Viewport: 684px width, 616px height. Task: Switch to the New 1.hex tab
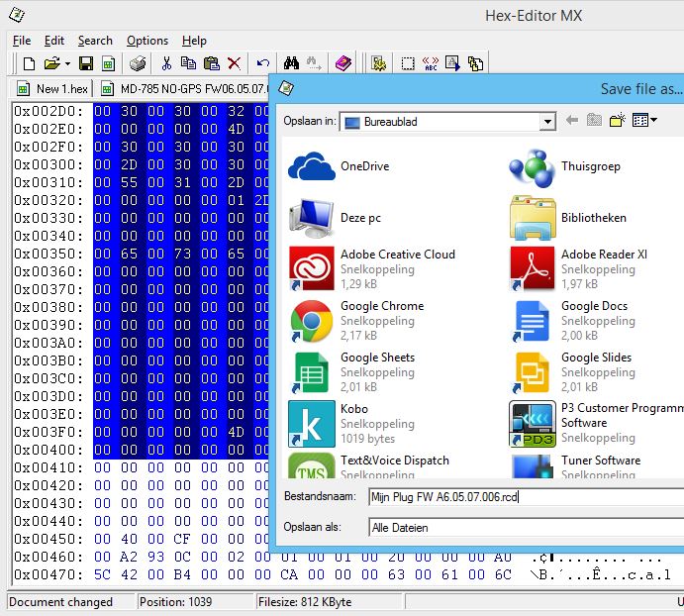[x=52, y=89]
